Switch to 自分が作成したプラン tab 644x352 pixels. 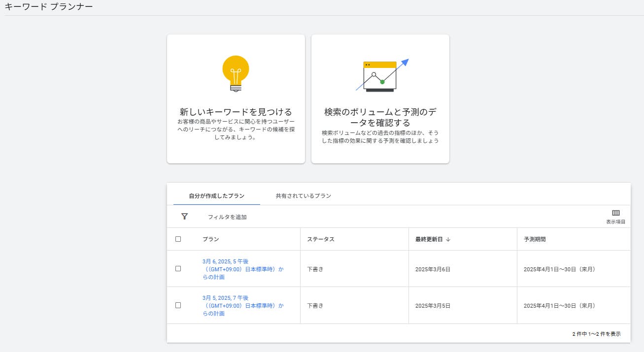[x=217, y=195]
